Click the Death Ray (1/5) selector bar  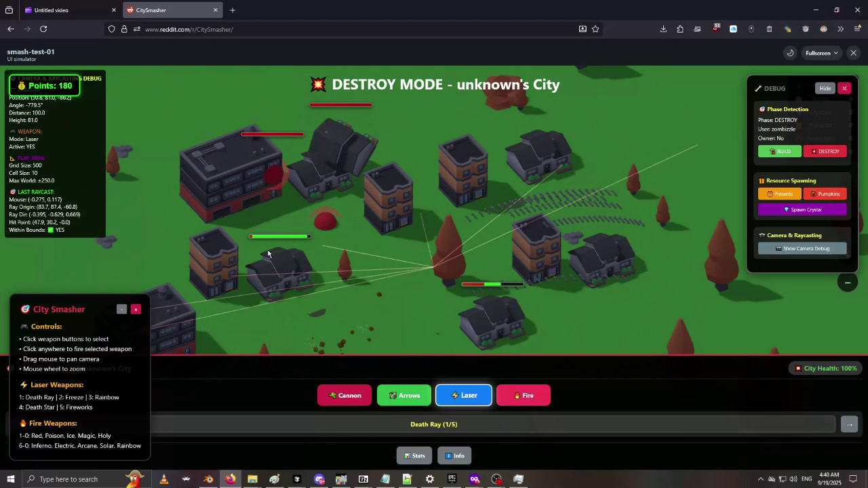[x=434, y=424]
